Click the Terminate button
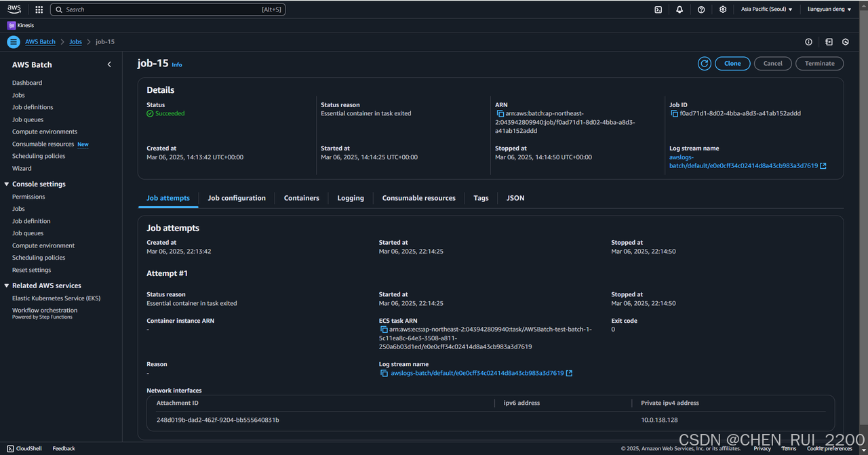This screenshot has height=455, width=868. (x=820, y=63)
